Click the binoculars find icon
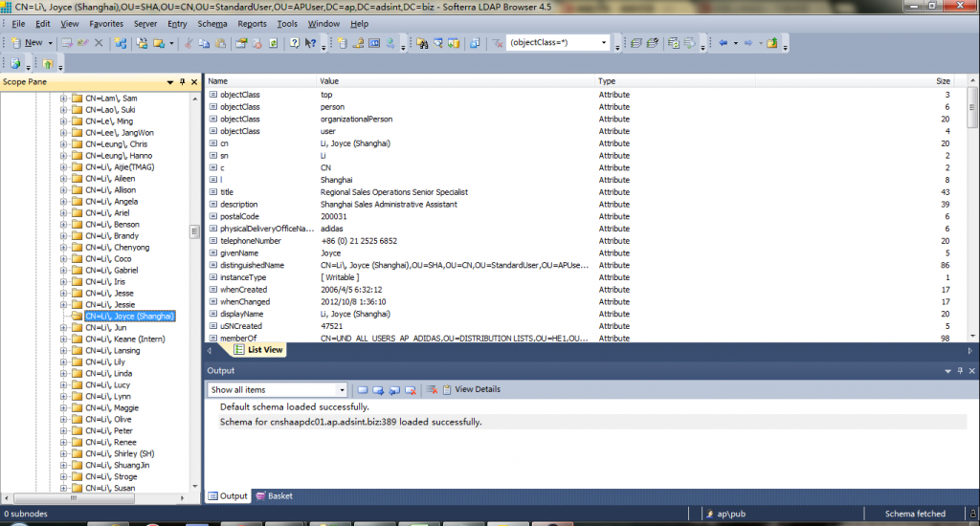Image resolution: width=980 pixels, height=526 pixels. coord(422,43)
